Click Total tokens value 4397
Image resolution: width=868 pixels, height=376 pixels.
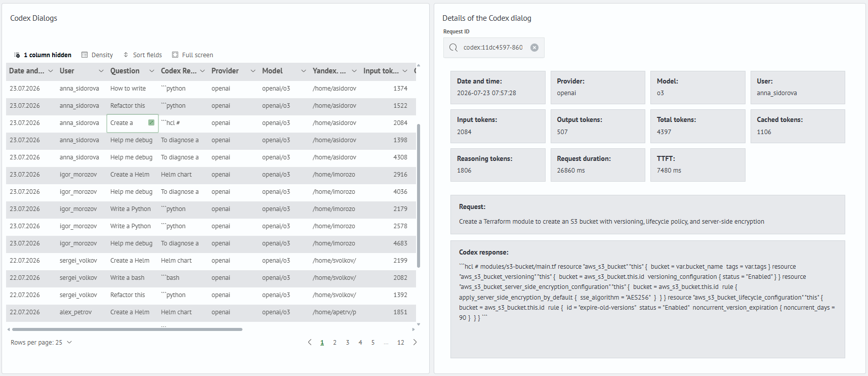[664, 132]
